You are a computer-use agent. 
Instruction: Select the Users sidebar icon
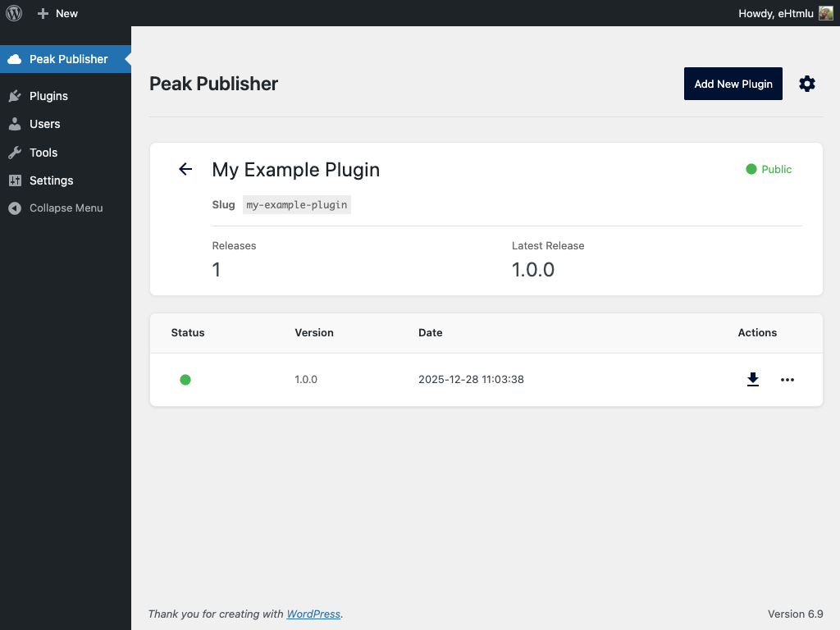(15, 124)
